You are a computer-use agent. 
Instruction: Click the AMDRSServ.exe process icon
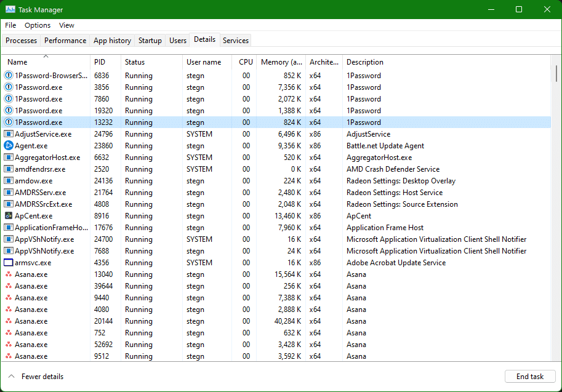(x=8, y=193)
